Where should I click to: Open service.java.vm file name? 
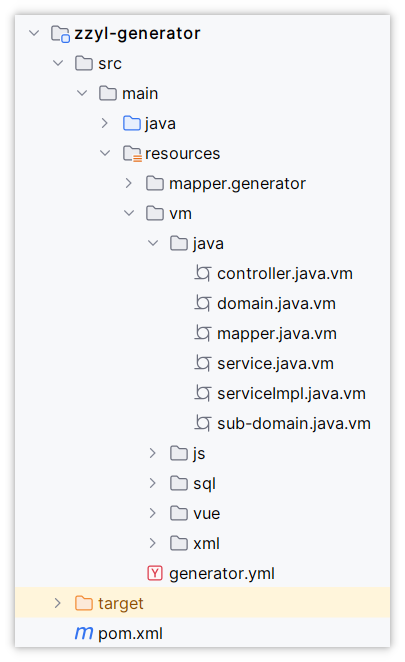(275, 364)
